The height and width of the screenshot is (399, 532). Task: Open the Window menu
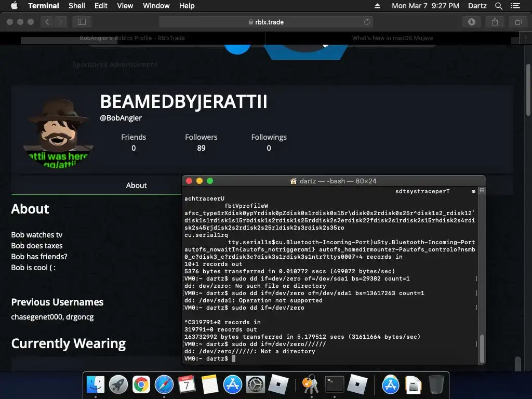click(156, 6)
